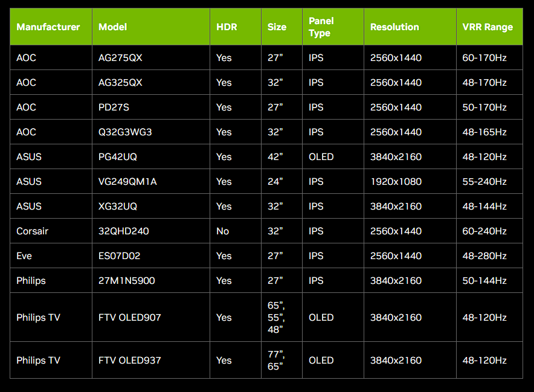Select the ES07D02 model cell
This screenshot has width=534, height=392.
click(151, 255)
